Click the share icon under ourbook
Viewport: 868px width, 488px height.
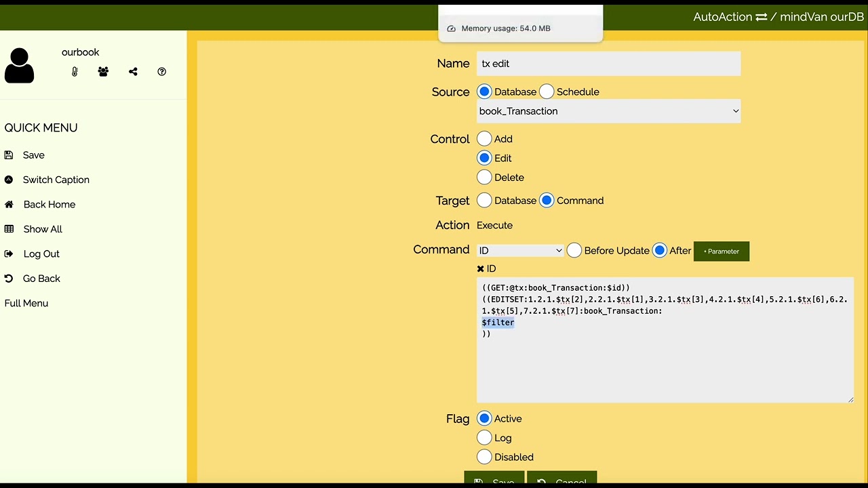tap(133, 72)
